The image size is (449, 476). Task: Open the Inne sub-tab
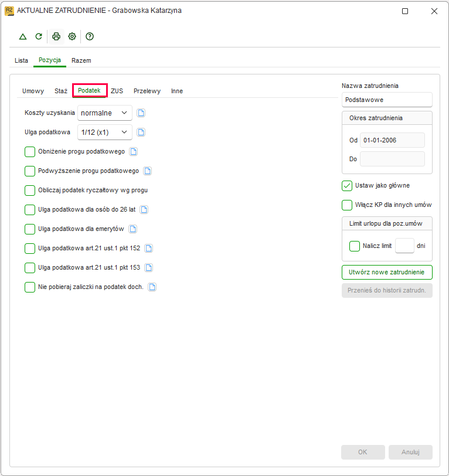[177, 91]
